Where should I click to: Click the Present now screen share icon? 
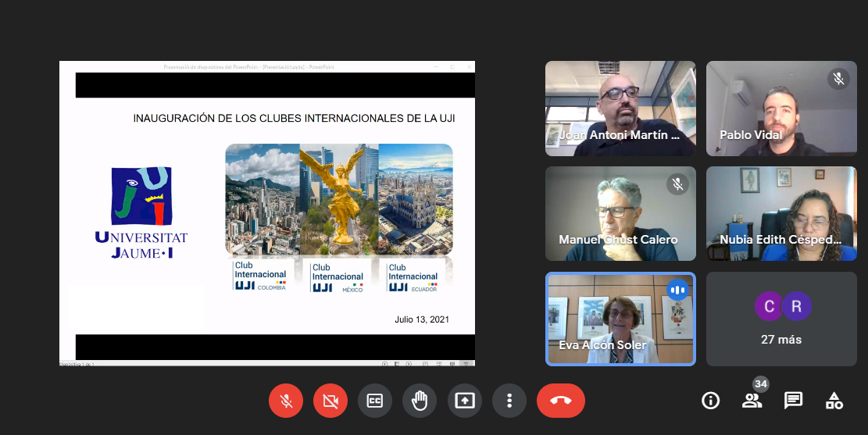[465, 401]
